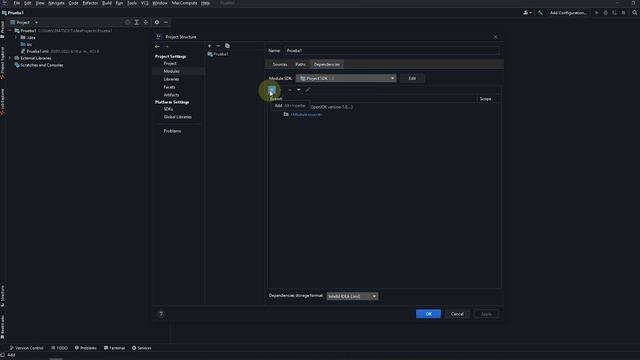The height and width of the screenshot is (360, 640).
Task: Open the Services tool window tab
Action: (142, 348)
